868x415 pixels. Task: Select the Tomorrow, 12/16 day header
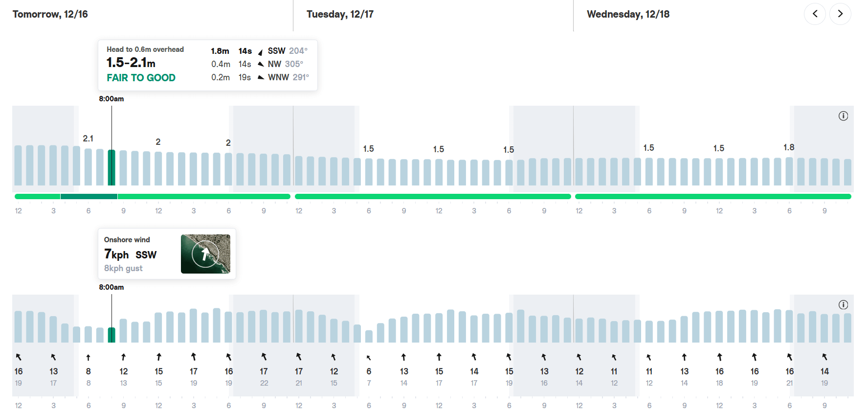(x=50, y=14)
